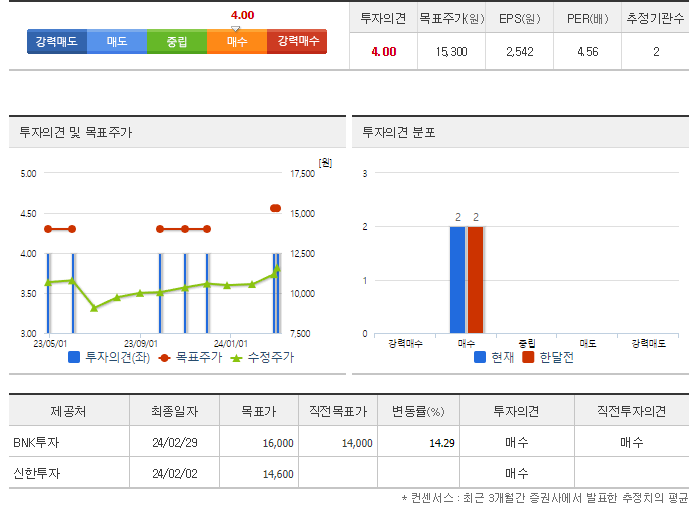Click the 24/02/29 date cell
The width and height of the screenshot is (698, 516).
[174, 443]
